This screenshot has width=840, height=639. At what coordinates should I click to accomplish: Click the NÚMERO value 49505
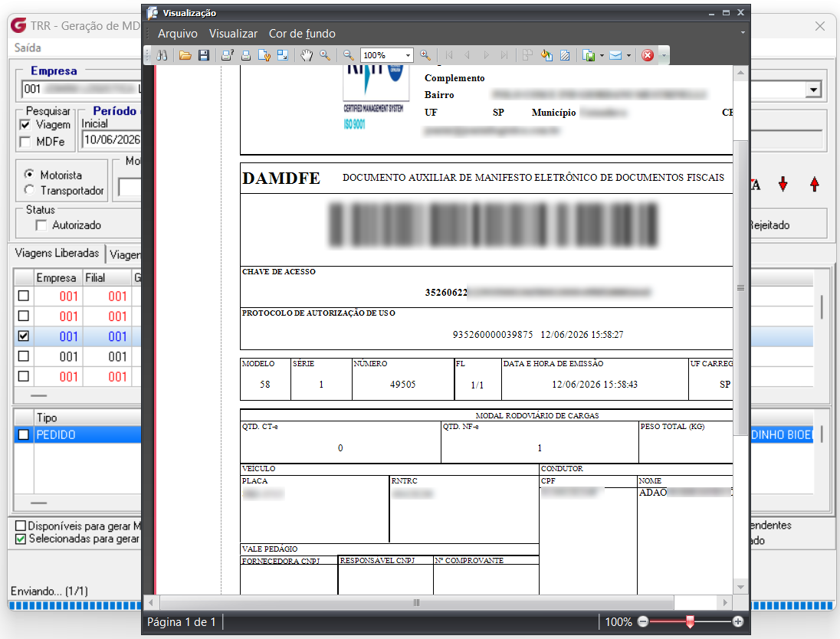point(403,385)
